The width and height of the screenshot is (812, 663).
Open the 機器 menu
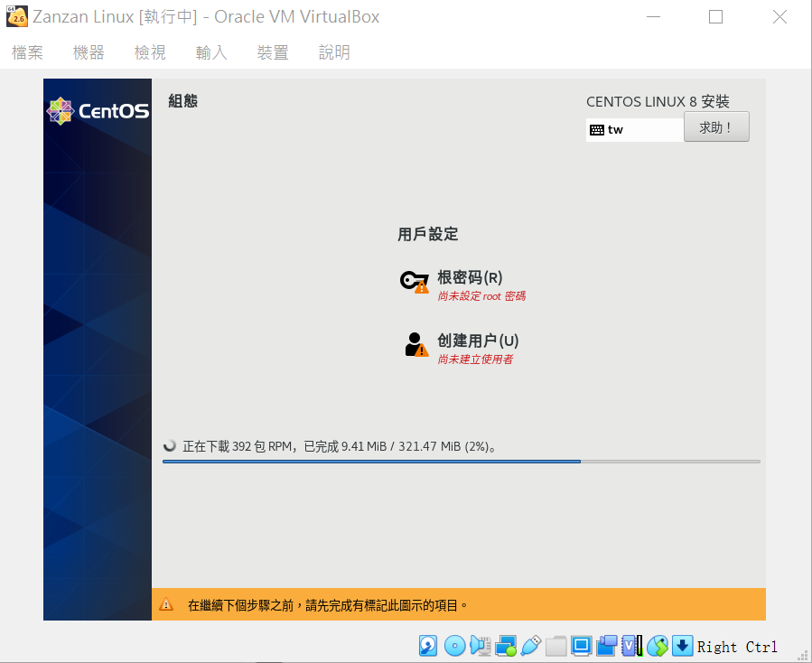coord(89,52)
